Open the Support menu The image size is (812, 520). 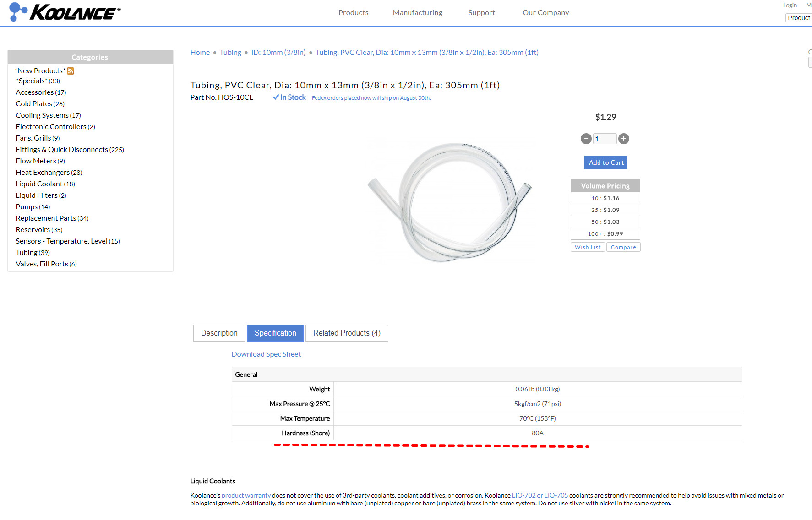(481, 13)
